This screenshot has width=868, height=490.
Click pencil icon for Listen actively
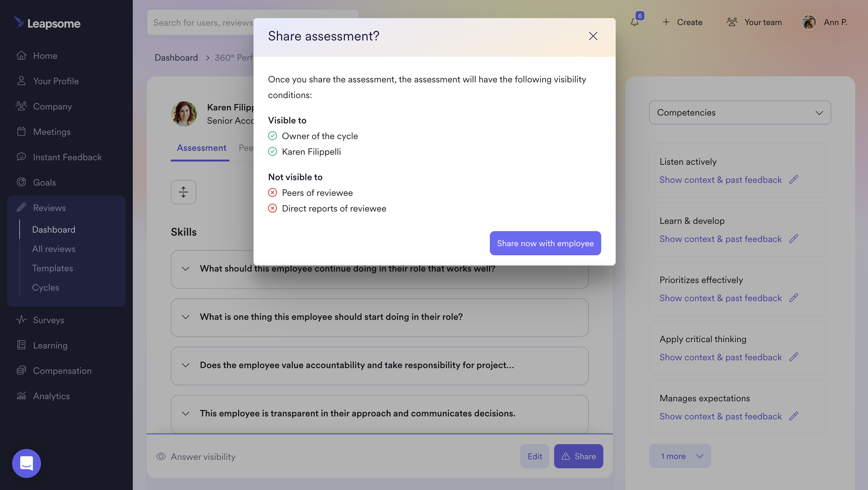793,180
